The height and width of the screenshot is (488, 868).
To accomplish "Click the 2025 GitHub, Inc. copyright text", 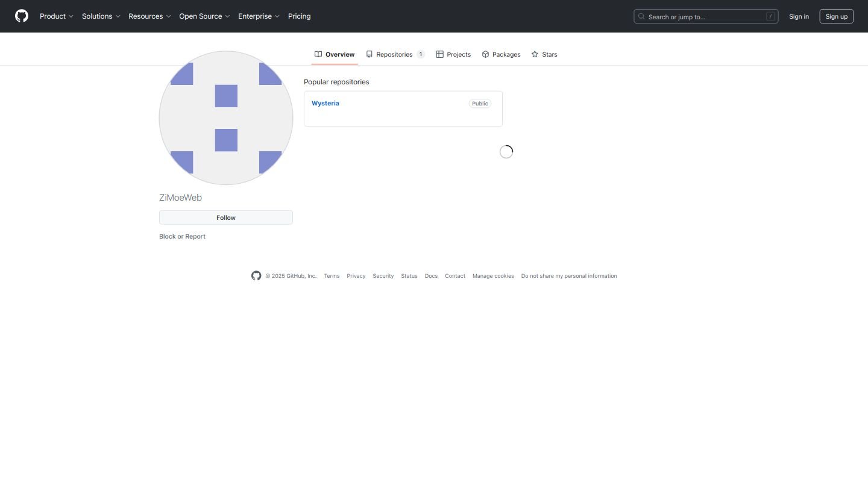I will [291, 276].
